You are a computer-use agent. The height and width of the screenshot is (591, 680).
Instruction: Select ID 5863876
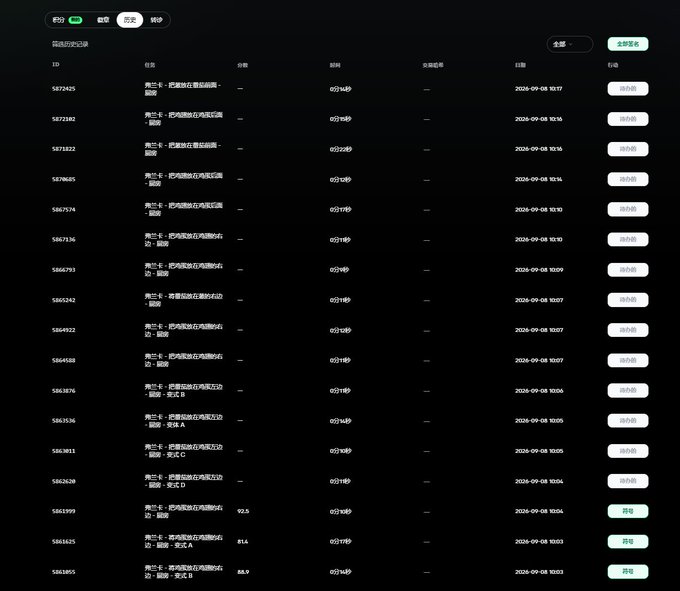coord(64,391)
